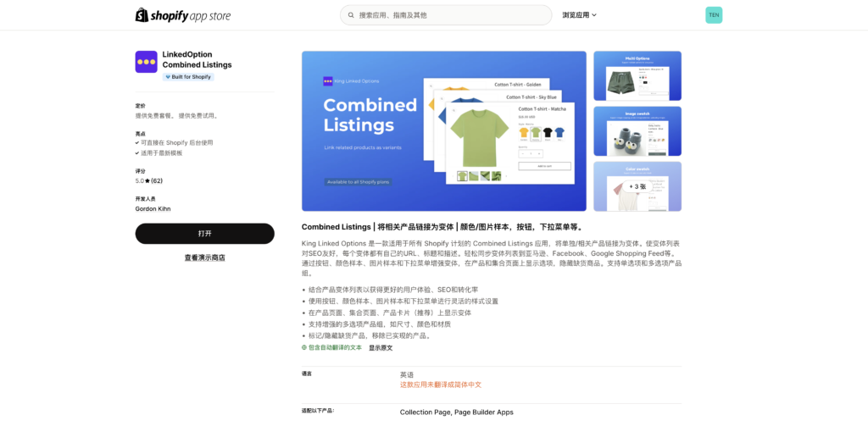Click 可直接在 Shopify 后台使用 highlight

(177, 143)
